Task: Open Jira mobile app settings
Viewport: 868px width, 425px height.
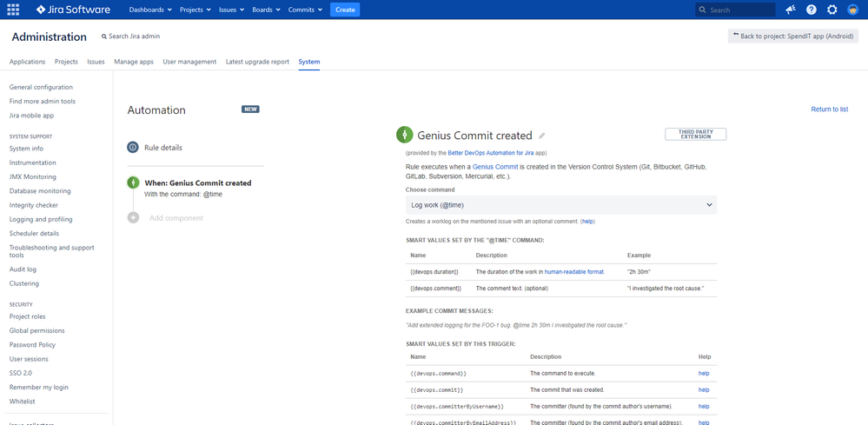Action: (31, 116)
